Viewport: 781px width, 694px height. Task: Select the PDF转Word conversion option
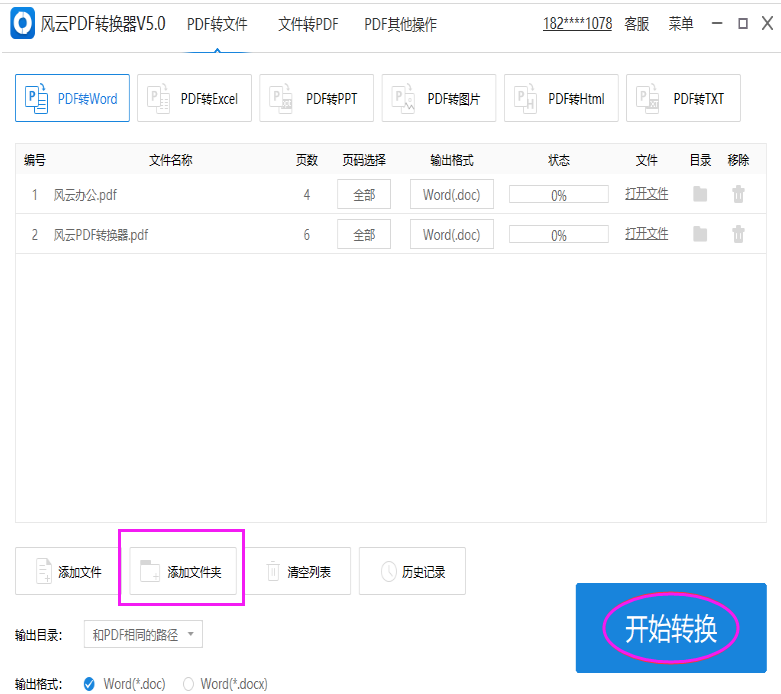72,98
